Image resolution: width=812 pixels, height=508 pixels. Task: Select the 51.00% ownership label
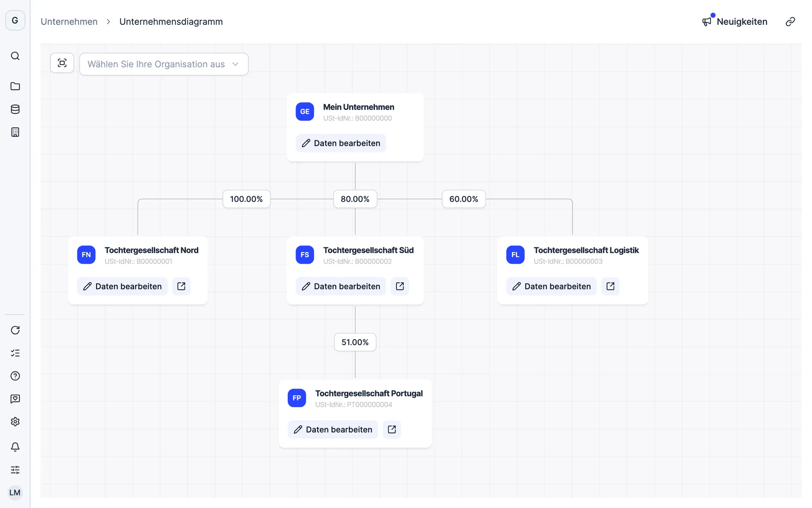pyautogui.click(x=355, y=342)
